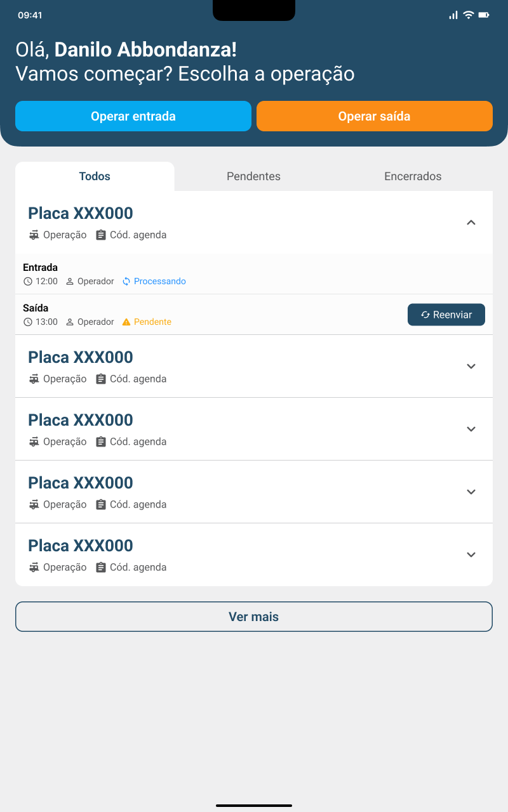The image size is (508, 812).
Task: Open the Encerrados tab
Action: click(413, 176)
